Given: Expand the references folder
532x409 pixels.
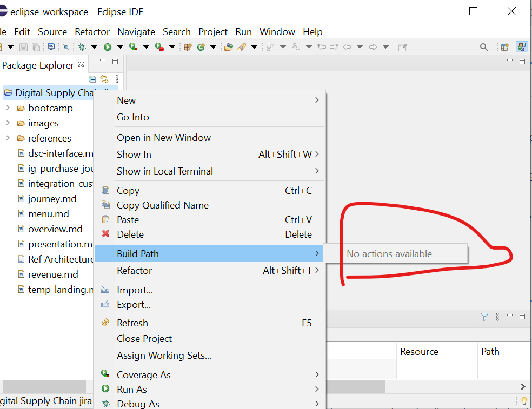Looking at the screenshot, I should (x=8, y=138).
